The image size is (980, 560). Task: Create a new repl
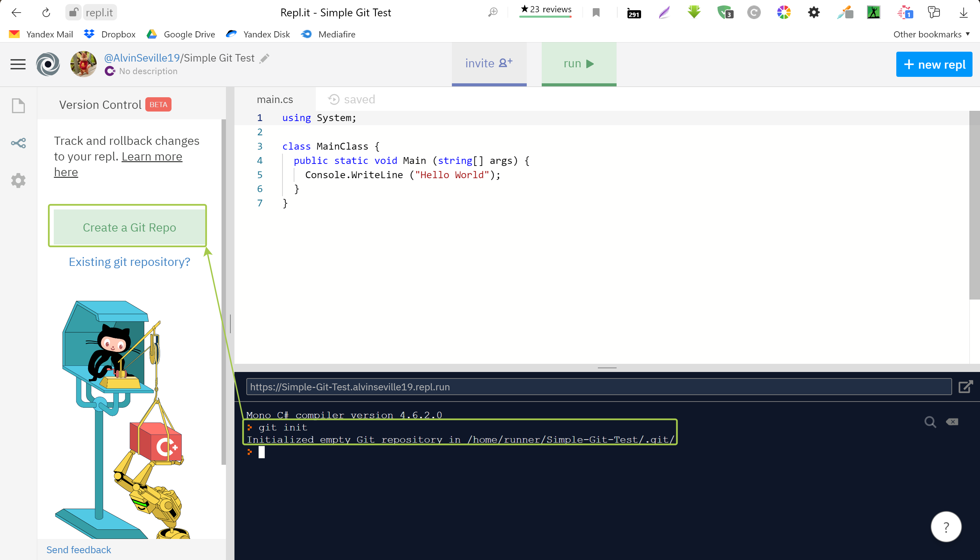(x=934, y=64)
